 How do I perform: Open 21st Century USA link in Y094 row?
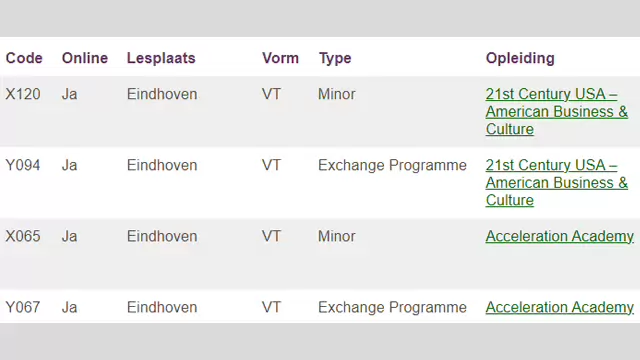coord(556,182)
